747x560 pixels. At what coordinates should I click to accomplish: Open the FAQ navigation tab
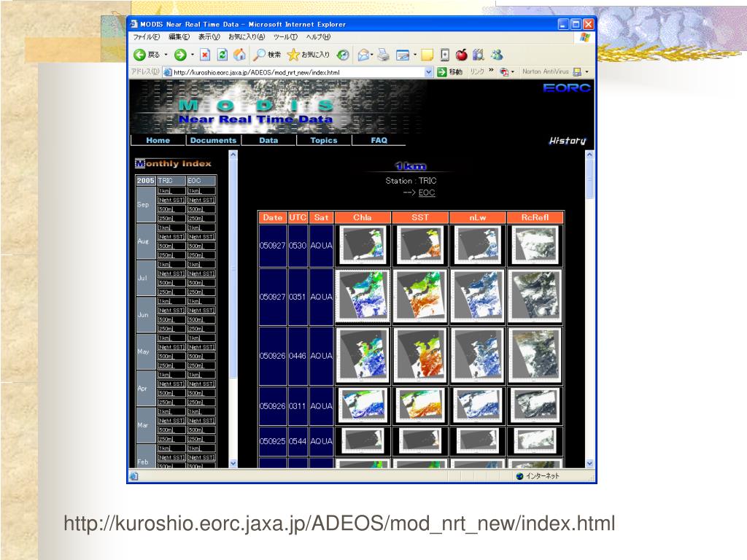click(379, 140)
